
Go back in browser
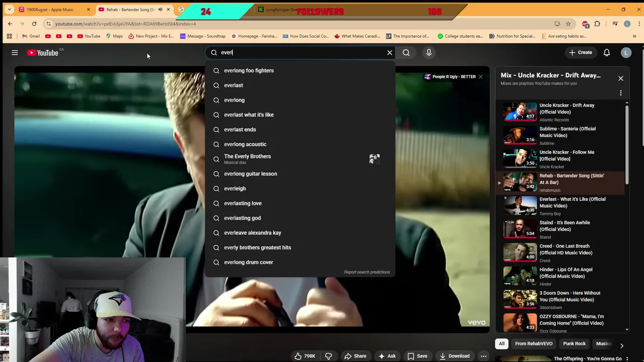point(10,24)
